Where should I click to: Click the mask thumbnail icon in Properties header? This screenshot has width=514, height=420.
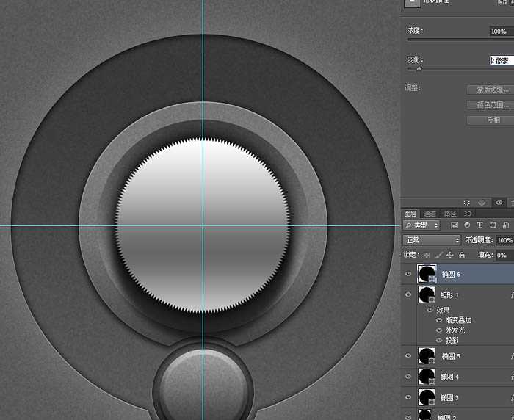(412, 3)
